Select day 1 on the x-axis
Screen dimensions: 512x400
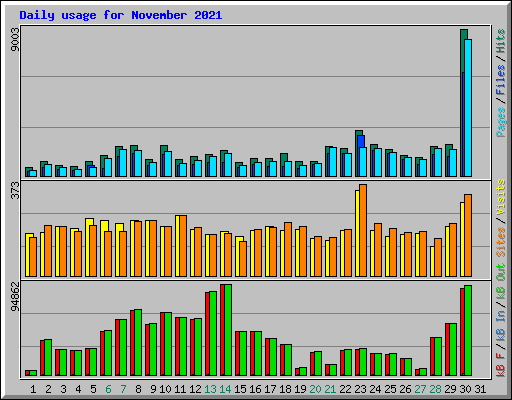[33, 389]
